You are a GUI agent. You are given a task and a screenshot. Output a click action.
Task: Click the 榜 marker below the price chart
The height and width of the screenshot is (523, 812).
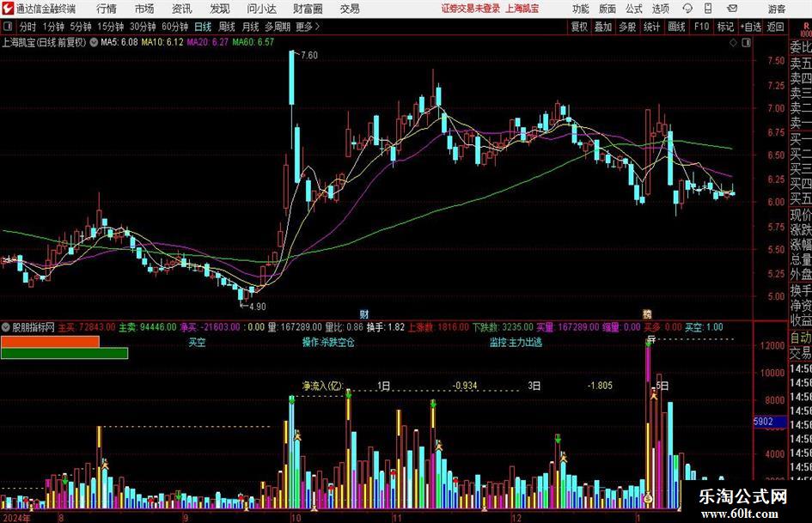tap(647, 313)
